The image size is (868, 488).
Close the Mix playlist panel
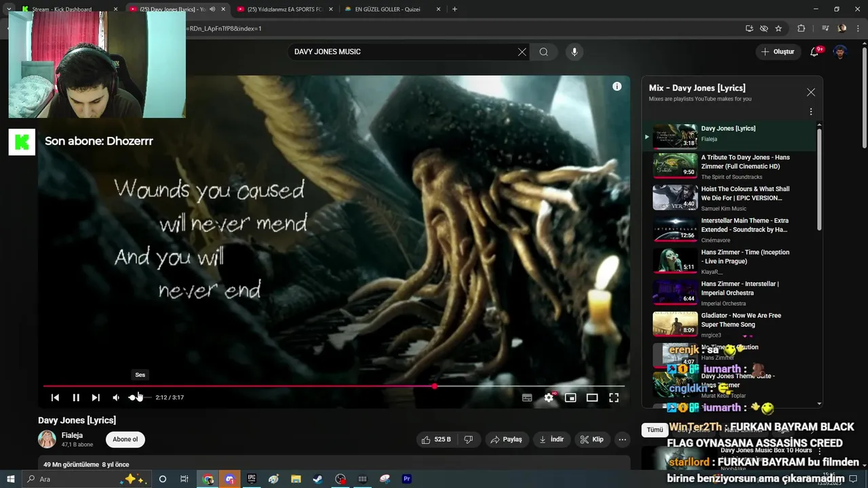click(811, 92)
